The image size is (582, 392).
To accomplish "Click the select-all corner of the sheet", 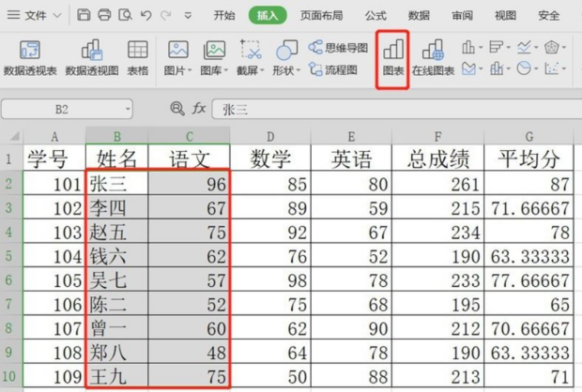I will pos(12,137).
